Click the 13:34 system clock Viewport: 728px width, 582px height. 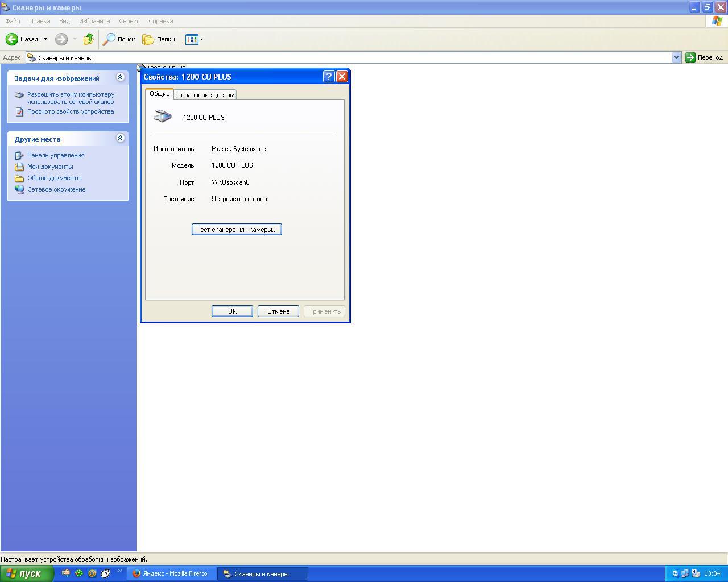tap(712, 573)
